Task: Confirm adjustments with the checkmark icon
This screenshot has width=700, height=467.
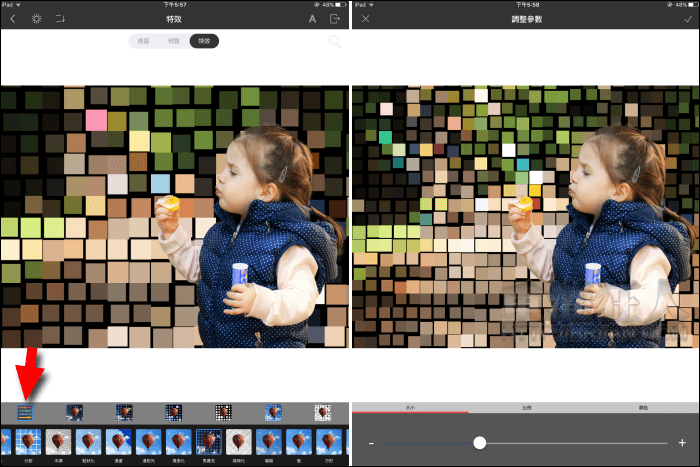Action: [x=687, y=19]
